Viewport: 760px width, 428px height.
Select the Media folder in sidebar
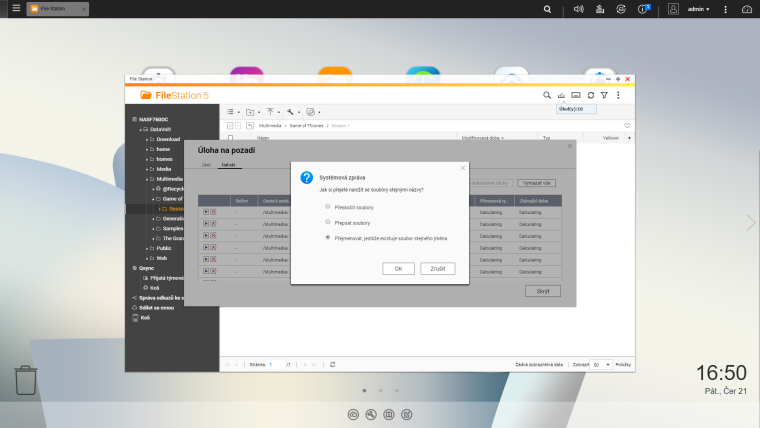pyautogui.click(x=163, y=169)
